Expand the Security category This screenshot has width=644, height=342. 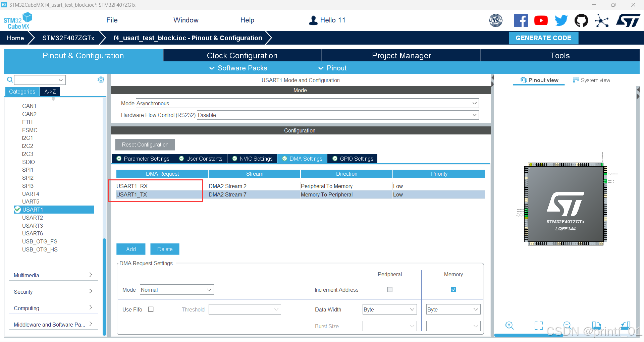pyautogui.click(x=53, y=292)
